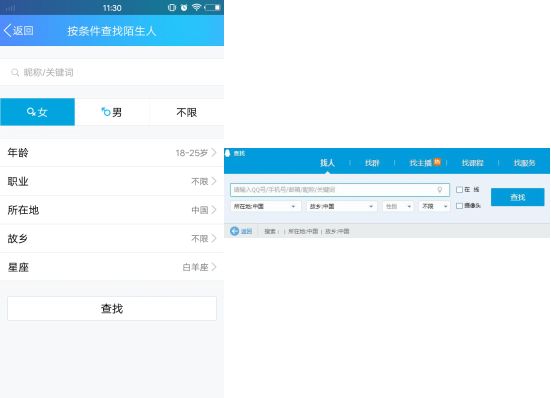
Task: Select the 男 male gender option
Action: coord(112,112)
